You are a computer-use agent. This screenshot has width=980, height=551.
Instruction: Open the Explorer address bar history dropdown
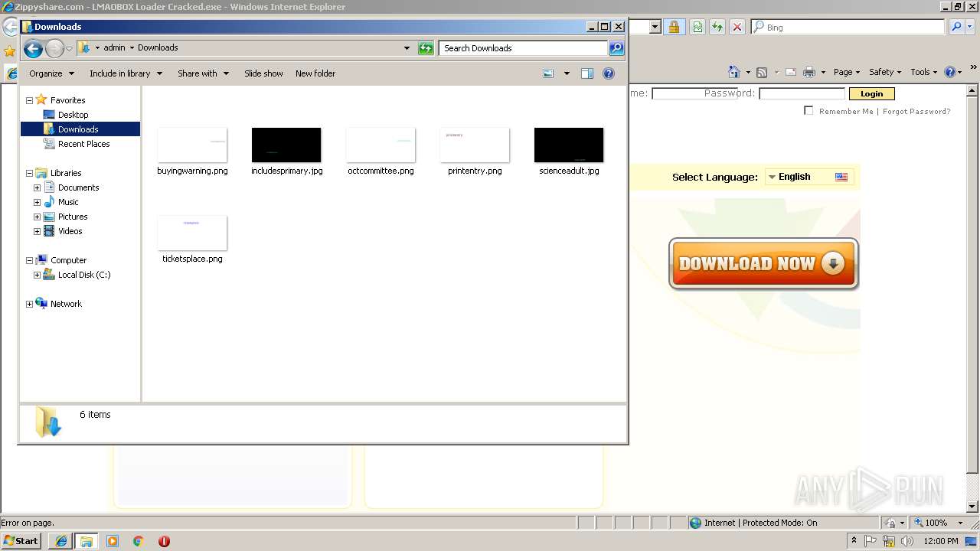407,48
